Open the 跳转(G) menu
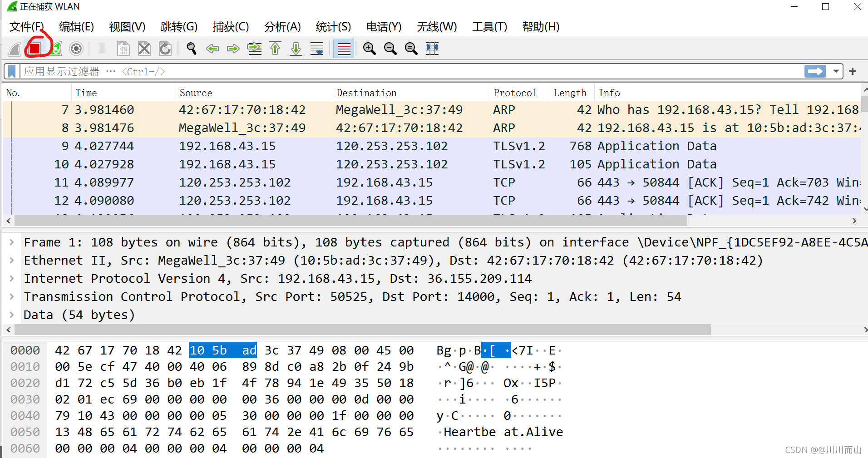 click(179, 27)
